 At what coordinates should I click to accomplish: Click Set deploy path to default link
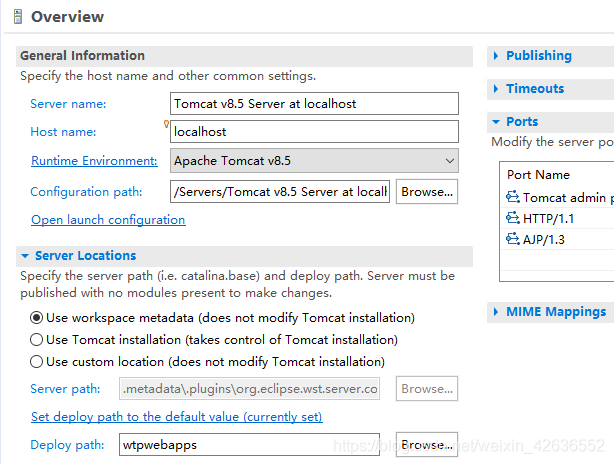[177, 417]
